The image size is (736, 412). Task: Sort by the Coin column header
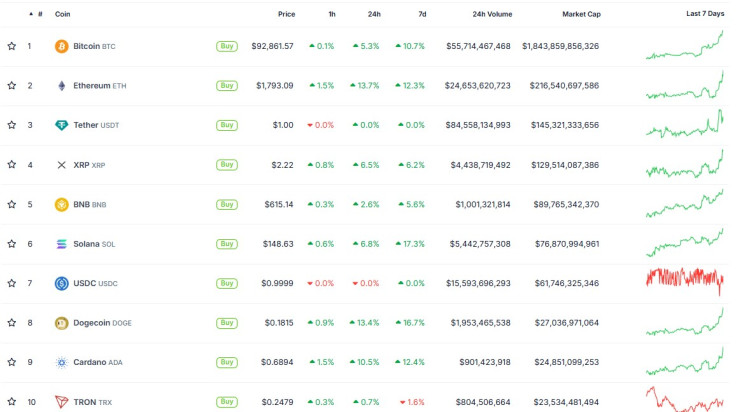(62, 14)
